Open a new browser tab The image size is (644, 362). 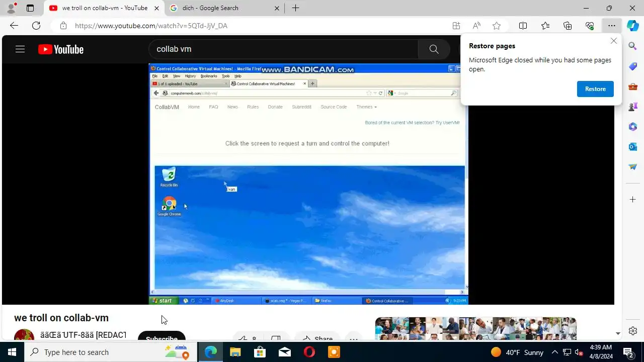[x=295, y=8]
